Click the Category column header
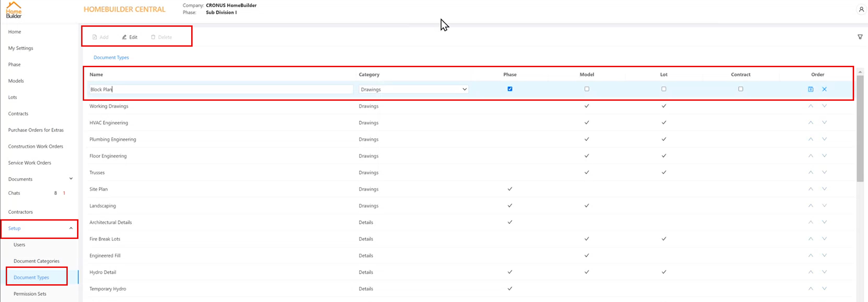The image size is (868, 302). coord(369,75)
